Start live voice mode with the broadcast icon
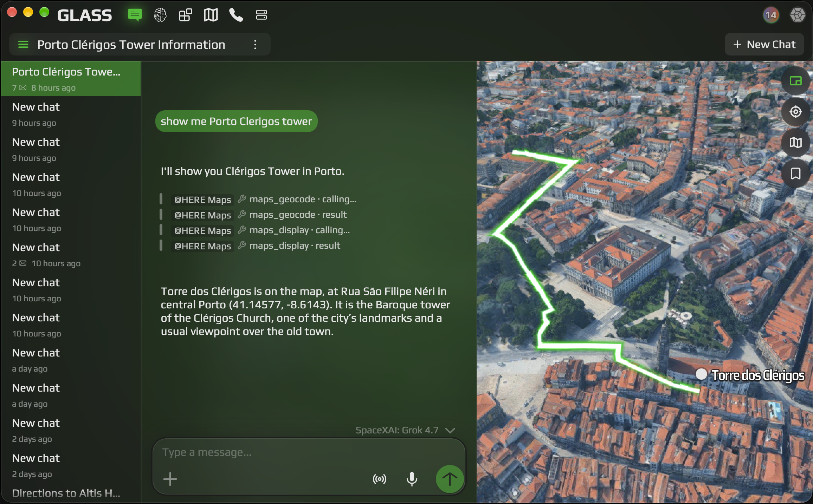The width and height of the screenshot is (813, 504). click(379, 479)
